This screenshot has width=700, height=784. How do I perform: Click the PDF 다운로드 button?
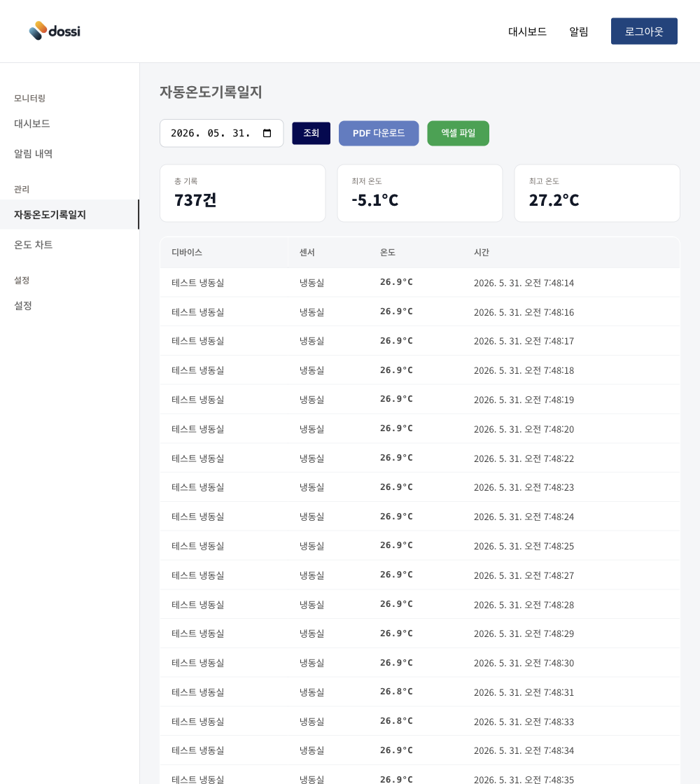pyautogui.click(x=379, y=133)
